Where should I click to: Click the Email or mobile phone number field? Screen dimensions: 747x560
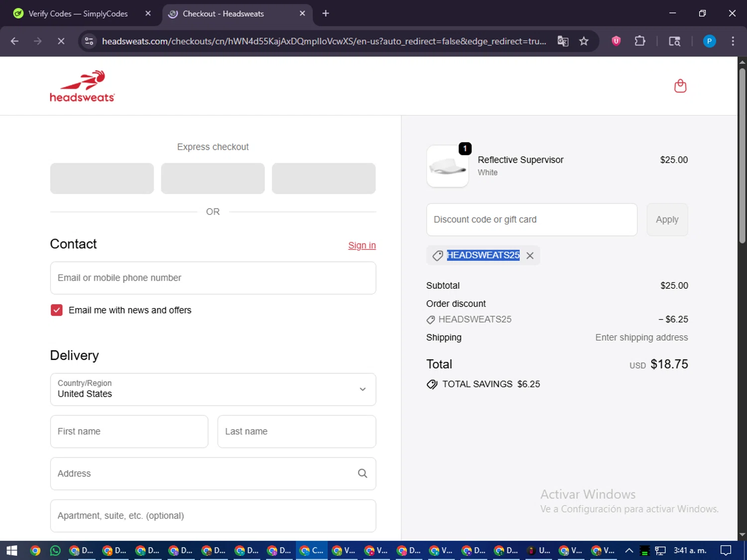213,278
